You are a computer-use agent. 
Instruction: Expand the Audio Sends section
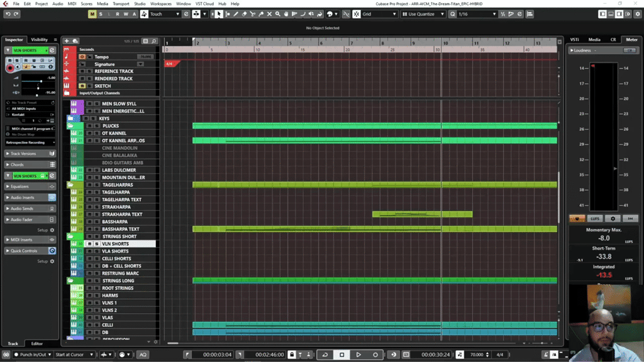coord(30,209)
